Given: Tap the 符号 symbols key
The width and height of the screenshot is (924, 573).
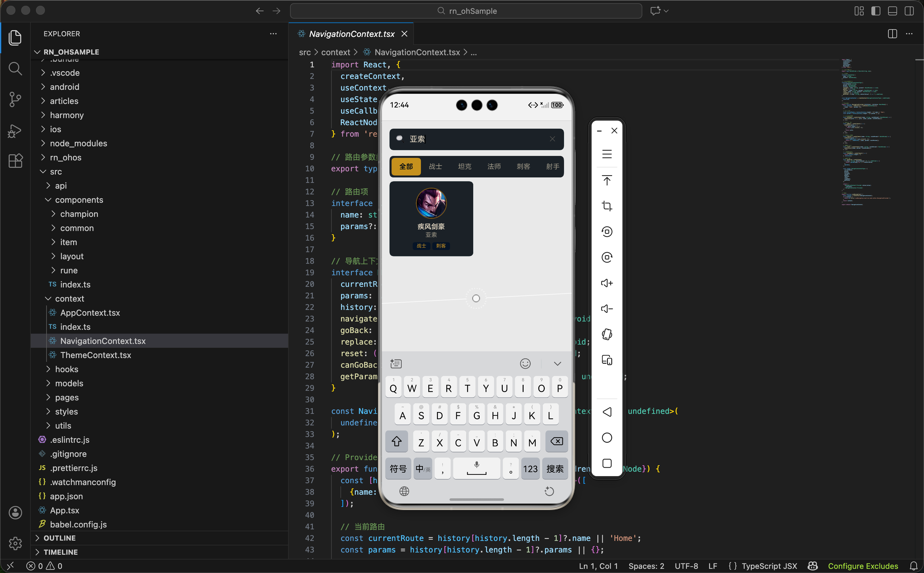Looking at the screenshot, I should [398, 469].
